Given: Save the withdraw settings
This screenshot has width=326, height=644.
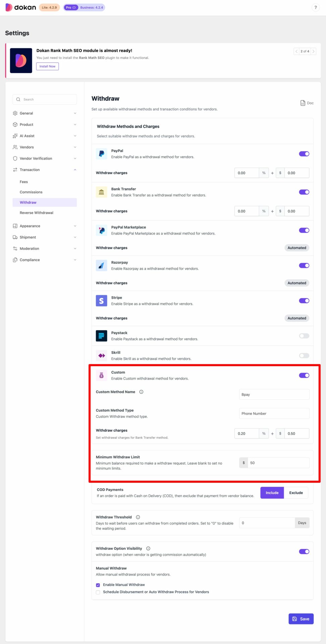Looking at the screenshot, I should (301, 619).
